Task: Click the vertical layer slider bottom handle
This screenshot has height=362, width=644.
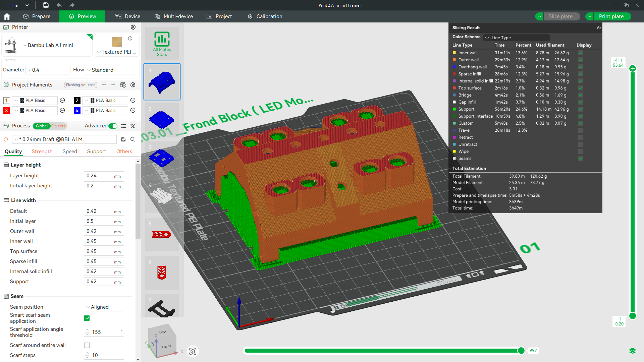Action: tap(633, 316)
